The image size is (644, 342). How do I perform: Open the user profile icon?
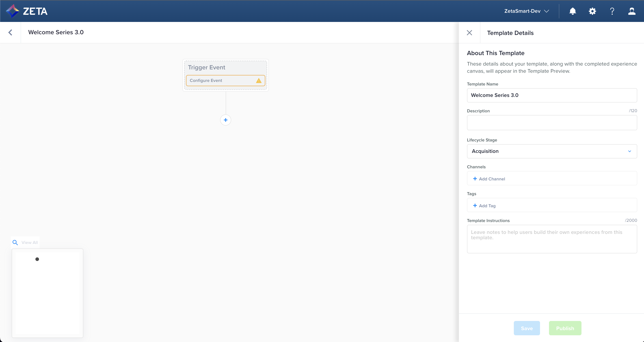point(631,11)
